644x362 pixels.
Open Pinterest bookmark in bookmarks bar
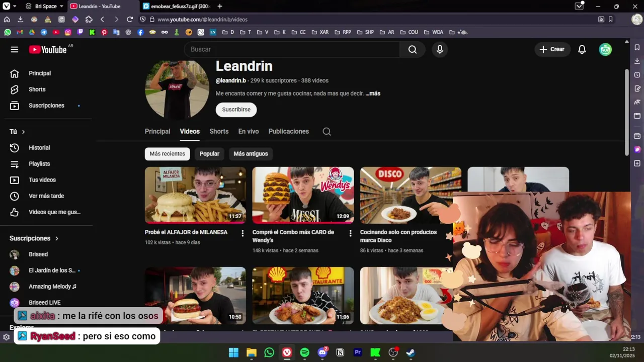[104, 32]
